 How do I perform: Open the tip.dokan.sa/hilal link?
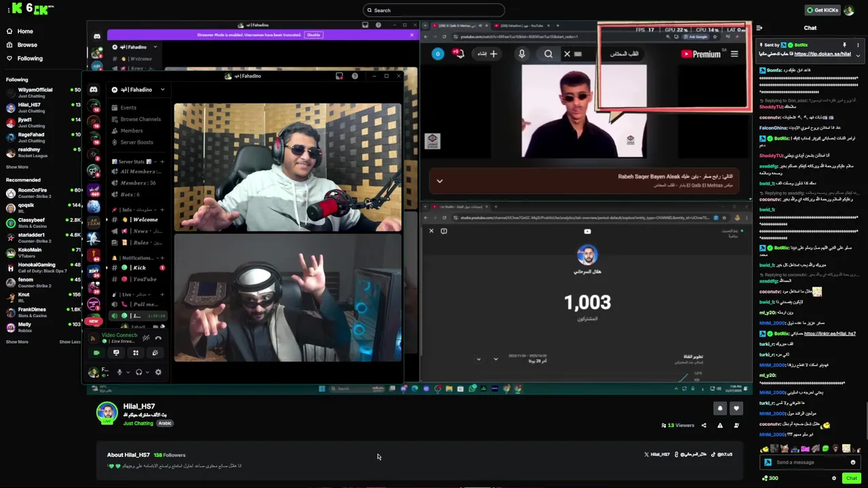823,54
